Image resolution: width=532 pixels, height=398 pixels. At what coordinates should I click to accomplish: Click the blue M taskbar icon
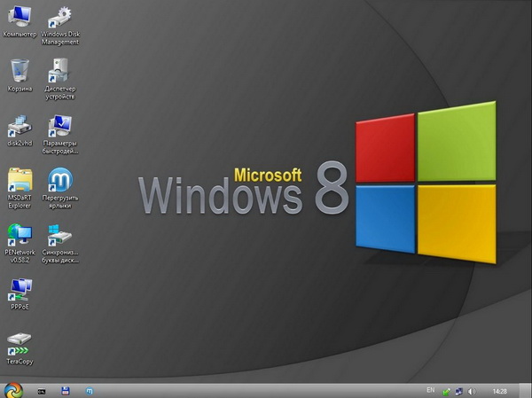(x=89, y=390)
